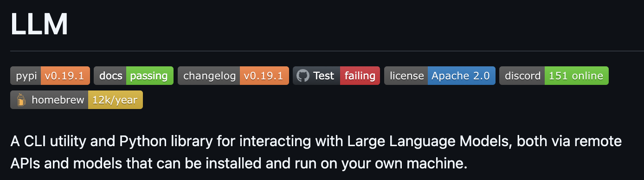Open the license badge label

406,76
